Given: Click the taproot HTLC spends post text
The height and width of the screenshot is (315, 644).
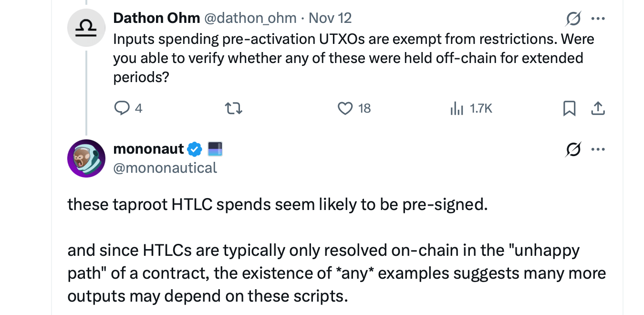Looking at the screenshot, I should pos(277,204).
